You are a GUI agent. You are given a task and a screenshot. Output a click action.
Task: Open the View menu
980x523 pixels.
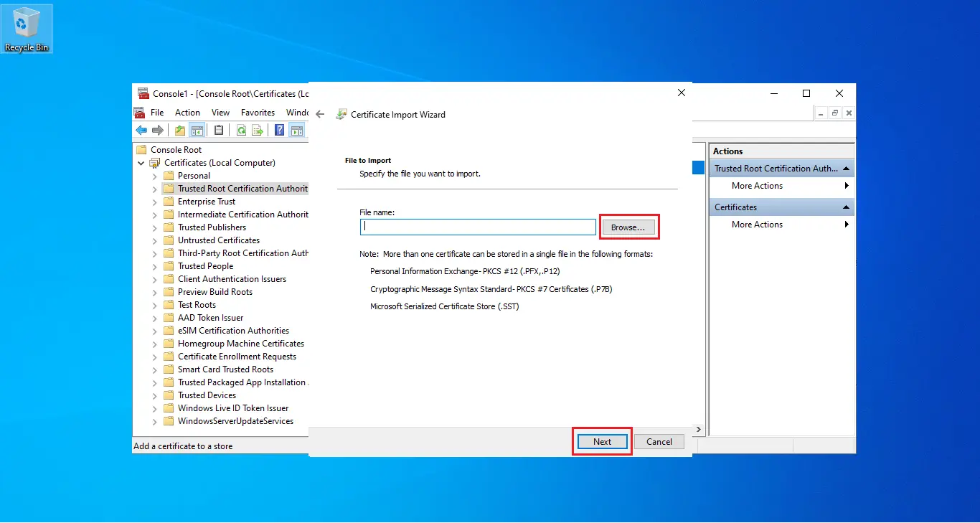point(220,113)
